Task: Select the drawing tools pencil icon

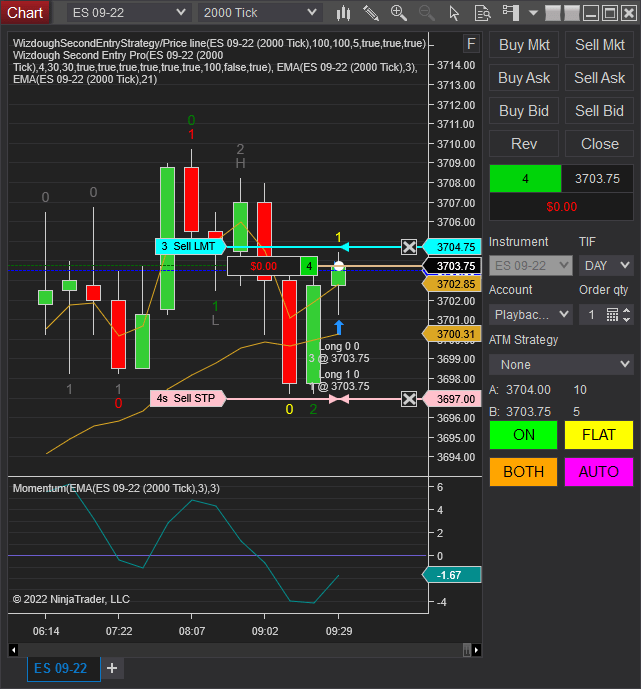Action: coord(371,13)
